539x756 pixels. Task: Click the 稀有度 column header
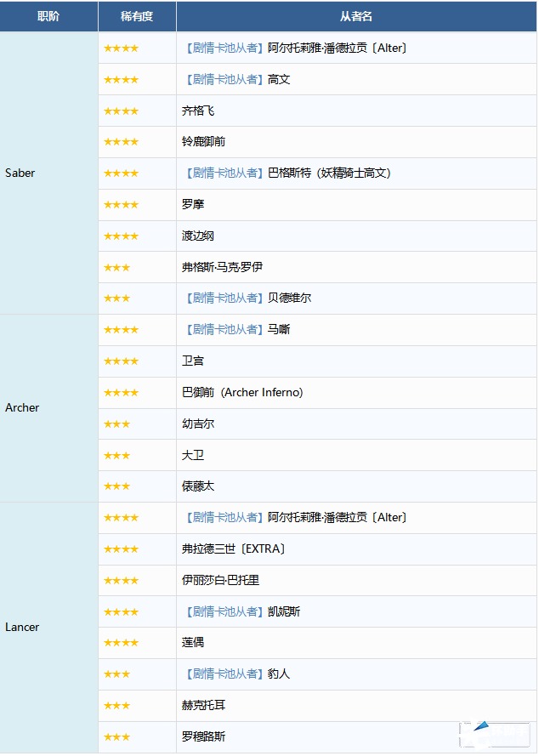(x=137, y=16)
